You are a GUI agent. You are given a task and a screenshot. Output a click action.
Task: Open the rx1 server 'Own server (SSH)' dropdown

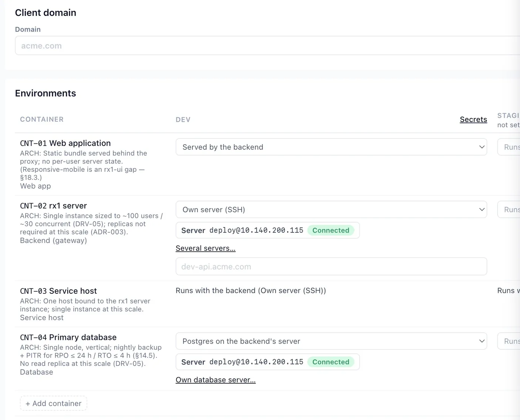point(331,210)
